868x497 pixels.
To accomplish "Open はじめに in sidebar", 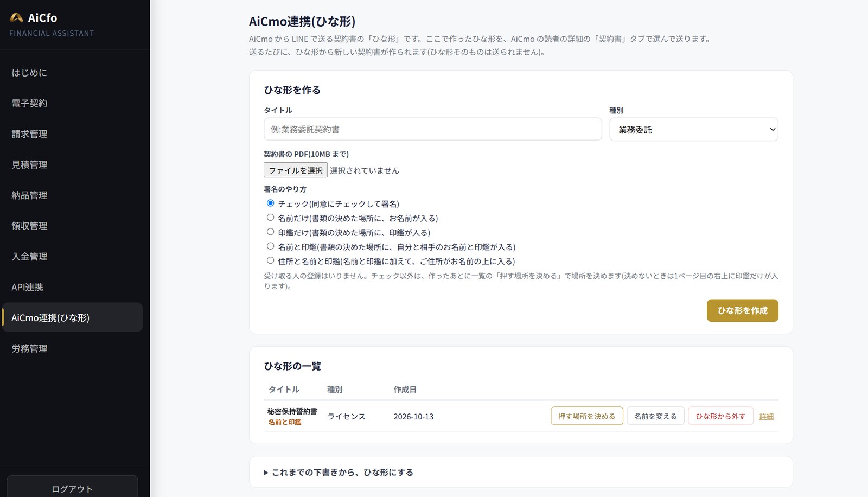I will 72,73.
